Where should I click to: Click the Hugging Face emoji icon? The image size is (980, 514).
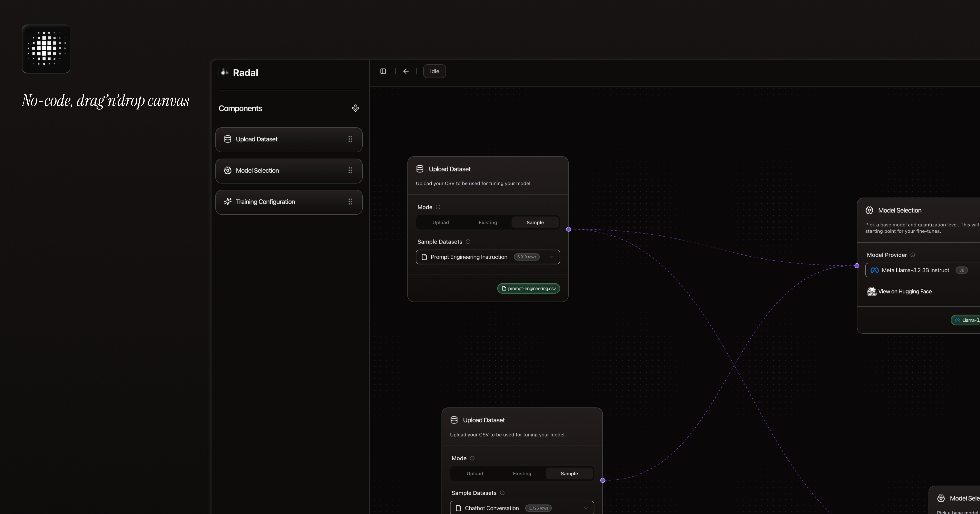click(x=871, y=292)
